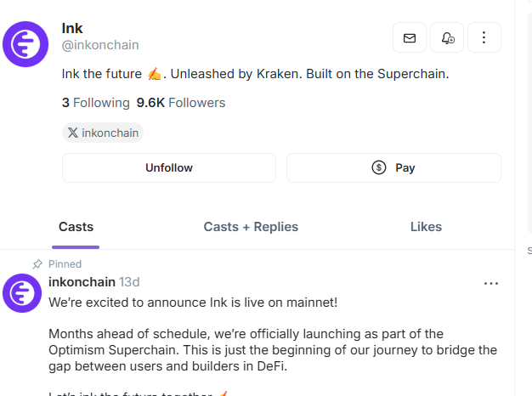
Task: Click the Unfollow button
Action: 169,167
